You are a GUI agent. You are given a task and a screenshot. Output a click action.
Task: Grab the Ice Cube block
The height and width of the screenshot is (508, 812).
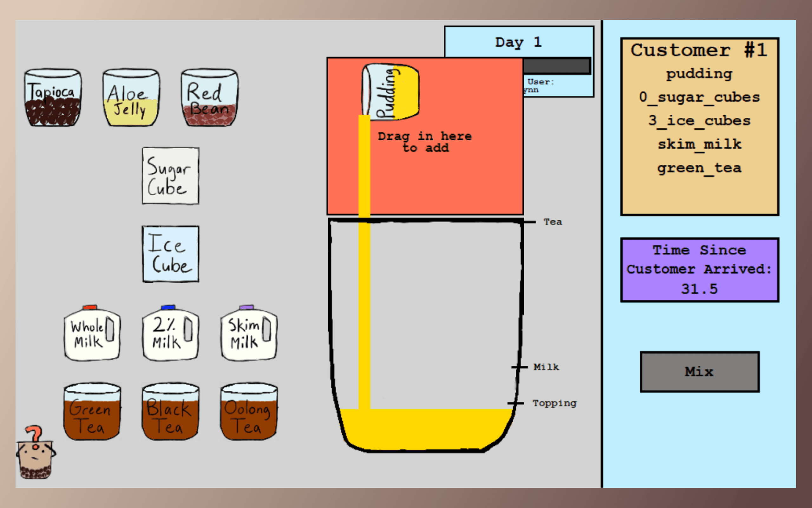[170, 254]
